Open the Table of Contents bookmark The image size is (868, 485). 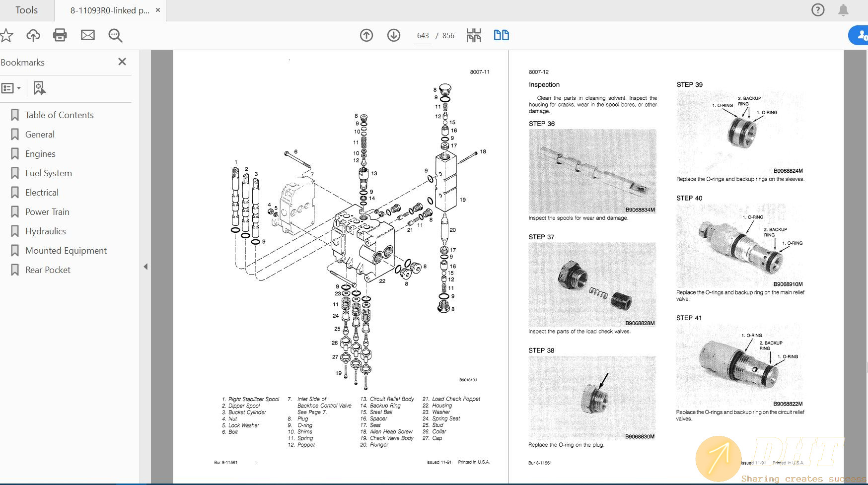(x=59, y=115)
